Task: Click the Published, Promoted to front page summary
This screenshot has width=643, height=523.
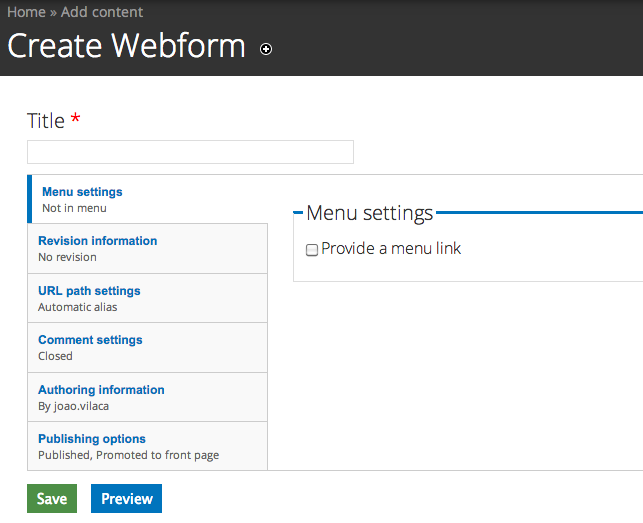Action: click(x=128, y=455)
